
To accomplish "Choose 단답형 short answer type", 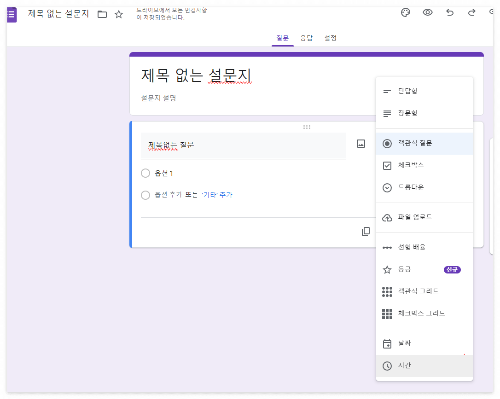I will 424,91.
